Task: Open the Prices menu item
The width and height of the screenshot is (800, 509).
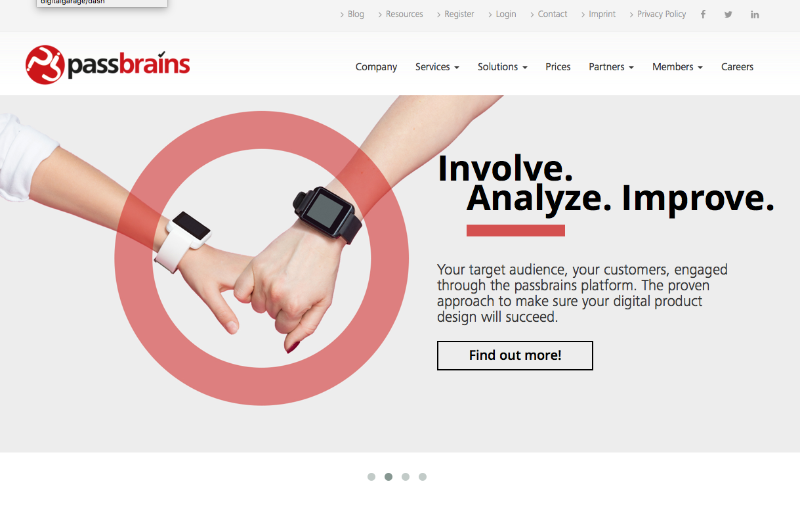Action: point(558,67)
